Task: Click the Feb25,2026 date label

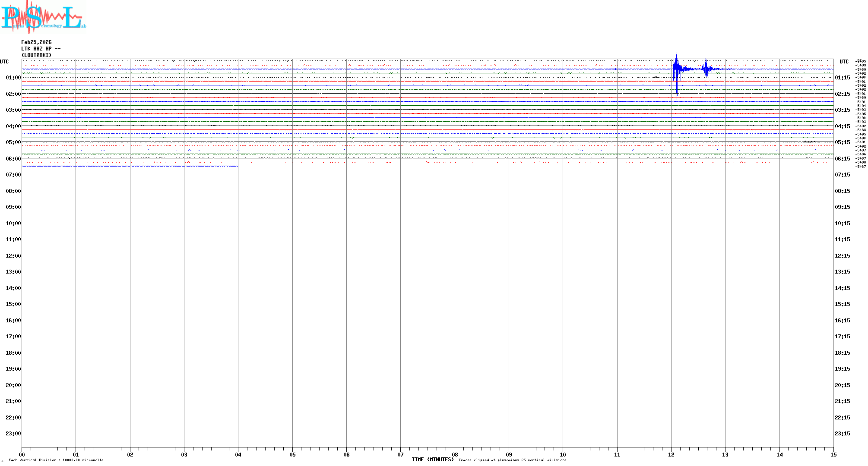Action: [36, 42]
